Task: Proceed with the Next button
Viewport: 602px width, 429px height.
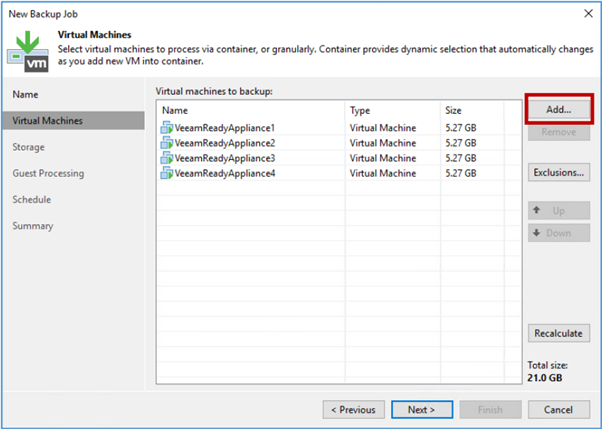Action: click(422, 410)
